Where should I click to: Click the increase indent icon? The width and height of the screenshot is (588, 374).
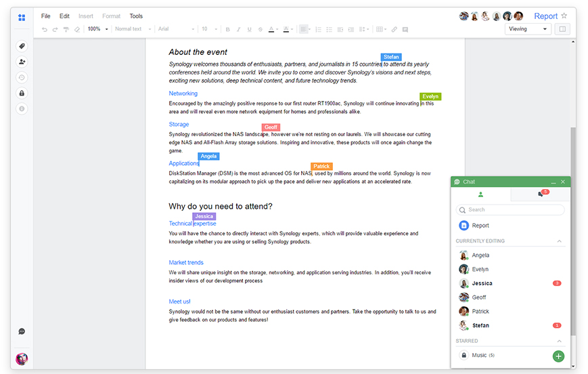click(351, 29)
